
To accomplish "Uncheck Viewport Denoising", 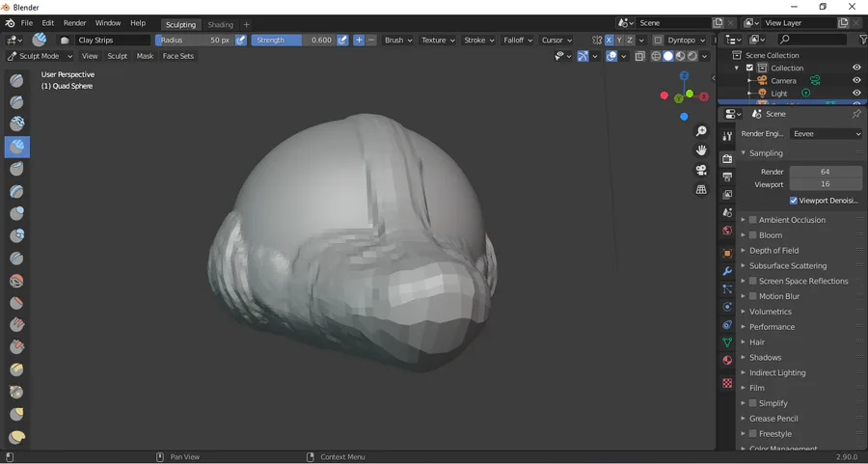I will [x=794, y=201].
